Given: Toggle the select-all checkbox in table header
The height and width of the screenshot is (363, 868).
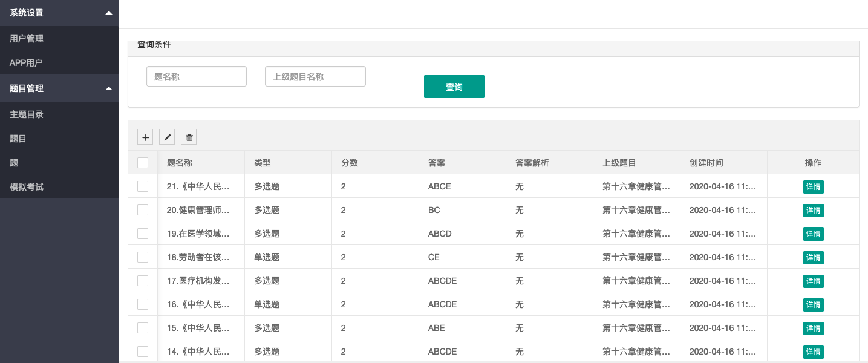Looking at the screenshot, I should click(143, 162).
